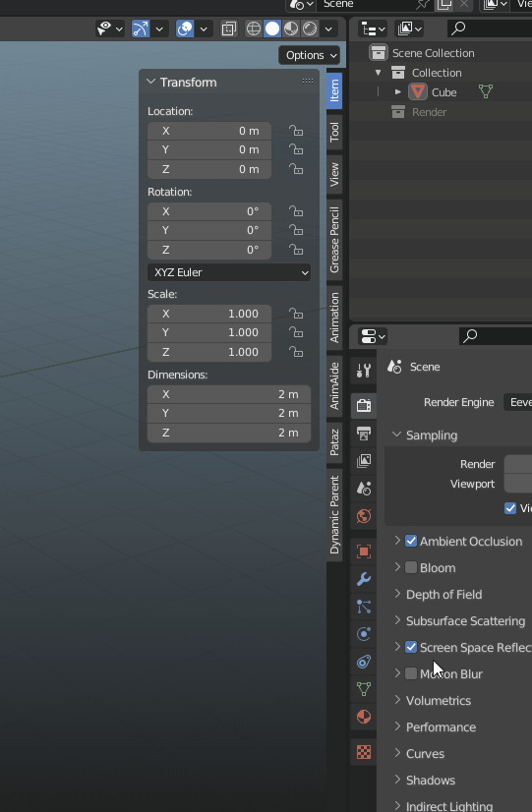Open Properties editor type menu

(x=373, y=336)
